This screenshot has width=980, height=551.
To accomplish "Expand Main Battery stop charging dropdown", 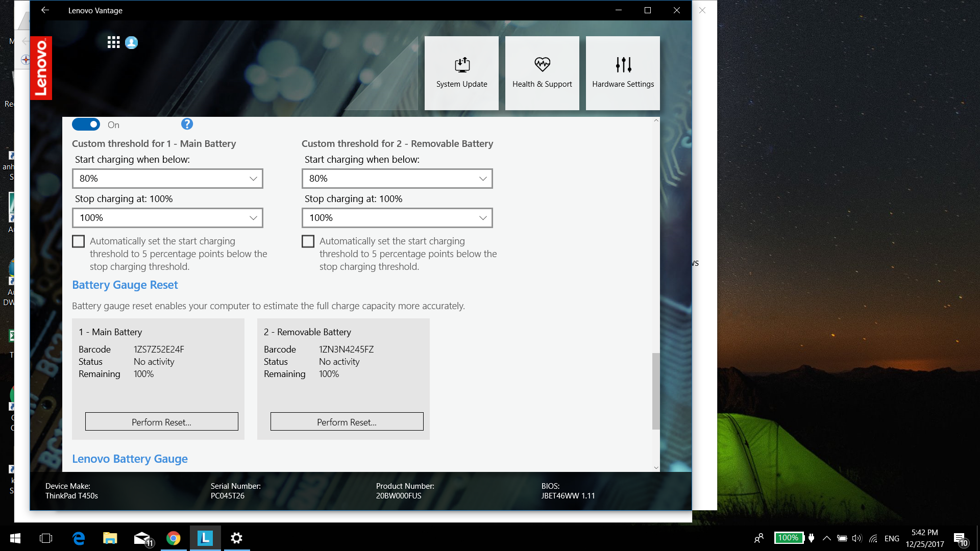I will [167, 218].
